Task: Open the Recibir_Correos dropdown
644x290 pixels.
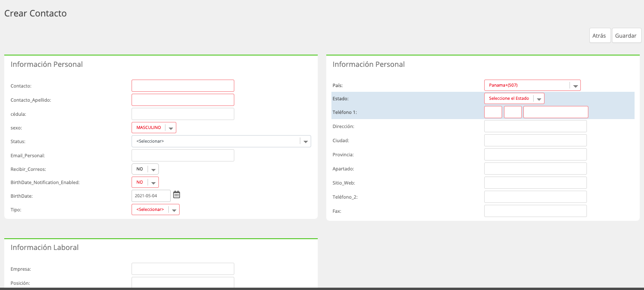Action: click(x=145, y=169)
